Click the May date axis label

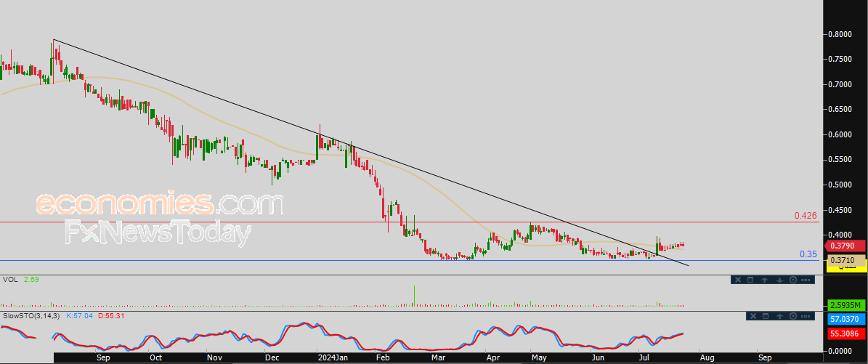pyautogui.click(x=539, y=358)
